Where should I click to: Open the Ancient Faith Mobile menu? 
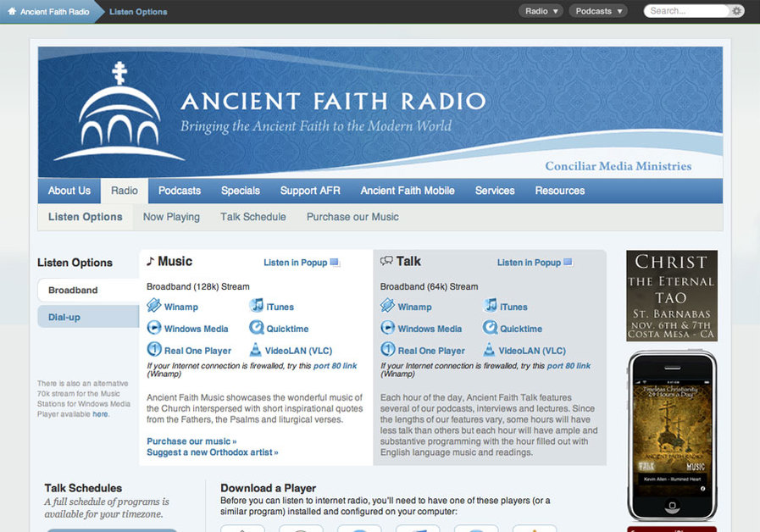pyautogui.click(x=408, y=191)
